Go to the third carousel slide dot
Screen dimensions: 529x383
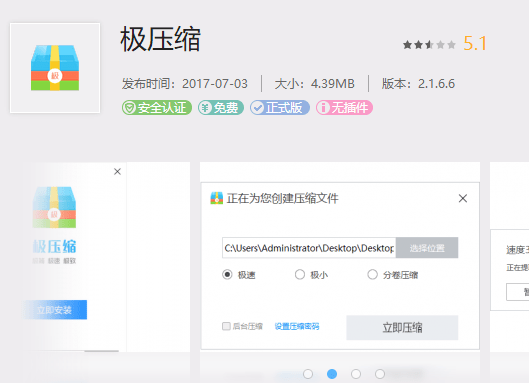356,374
